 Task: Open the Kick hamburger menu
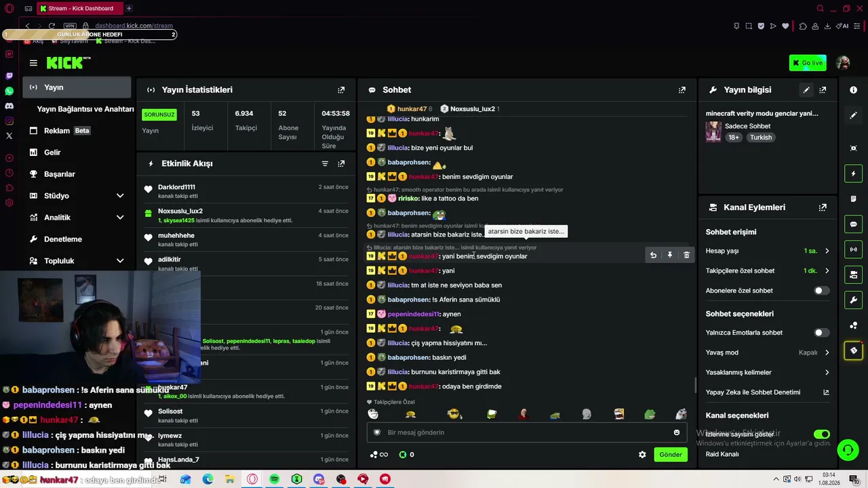pyautogui.click(x=33, y=63)
